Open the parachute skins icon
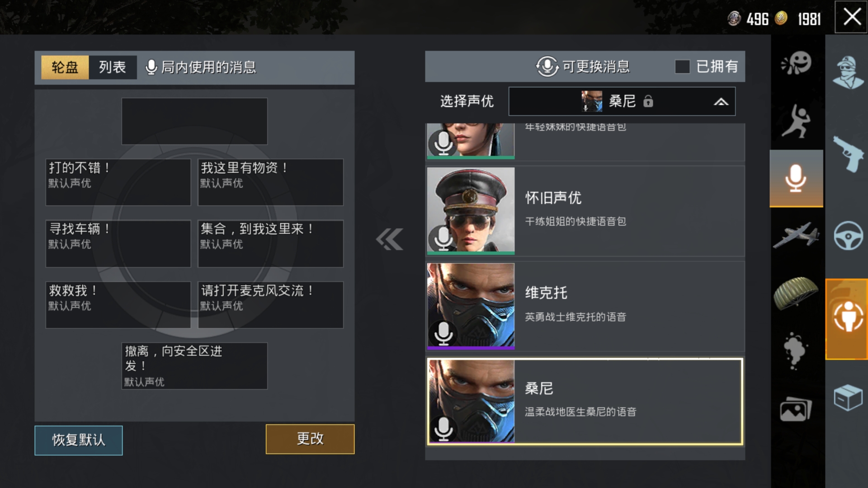868x488 pixels. tap(796, 293)
